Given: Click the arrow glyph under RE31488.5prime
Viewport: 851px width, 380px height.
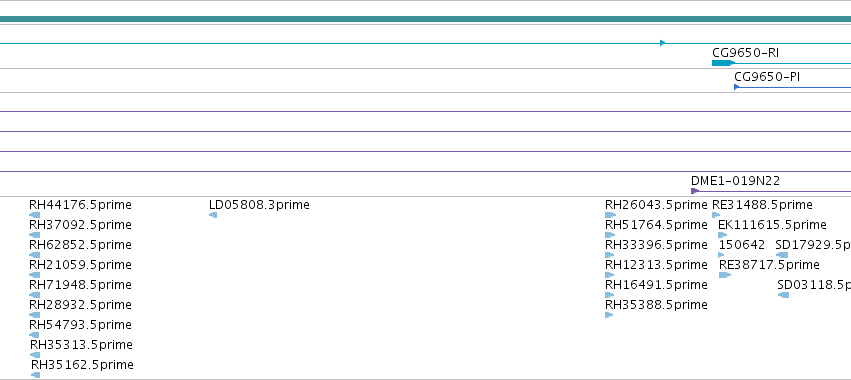Looking at the screenshot, I should click(x=716, y=215).
